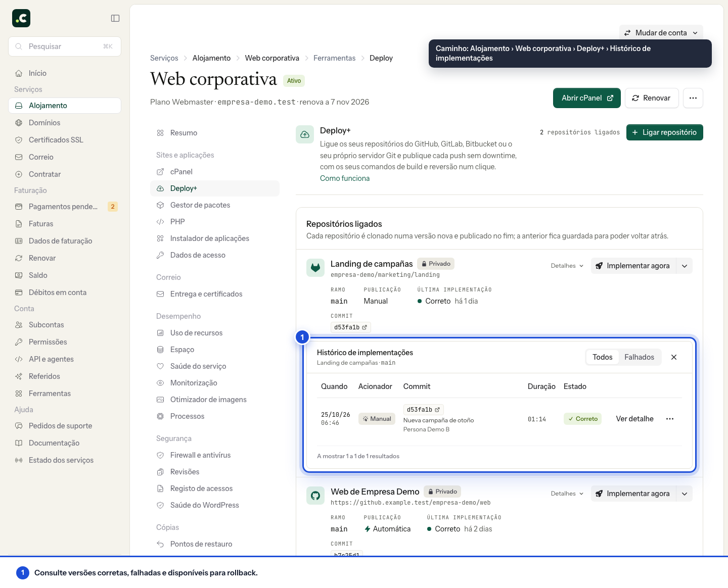Screen dimensions: 728x588
Task: Click the GitHub icon of Web de Empresa Demo
Action: 315,496
